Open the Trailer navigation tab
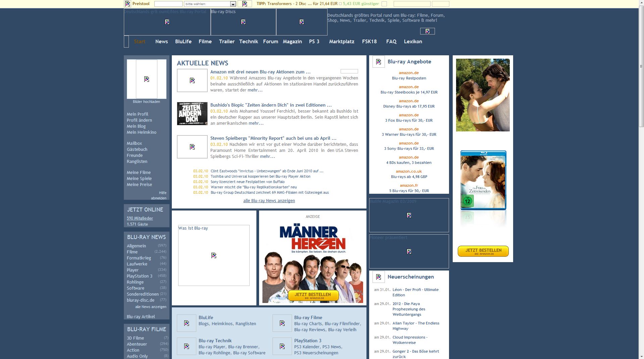The width and height of the screenshot is (644, 359). click(227, 42)
